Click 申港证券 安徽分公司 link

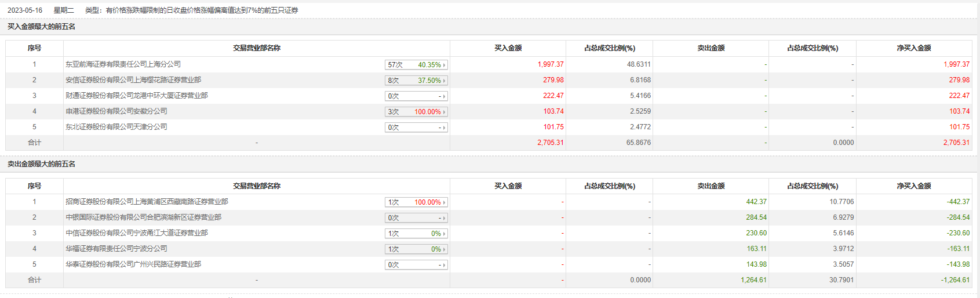(116, 111)
